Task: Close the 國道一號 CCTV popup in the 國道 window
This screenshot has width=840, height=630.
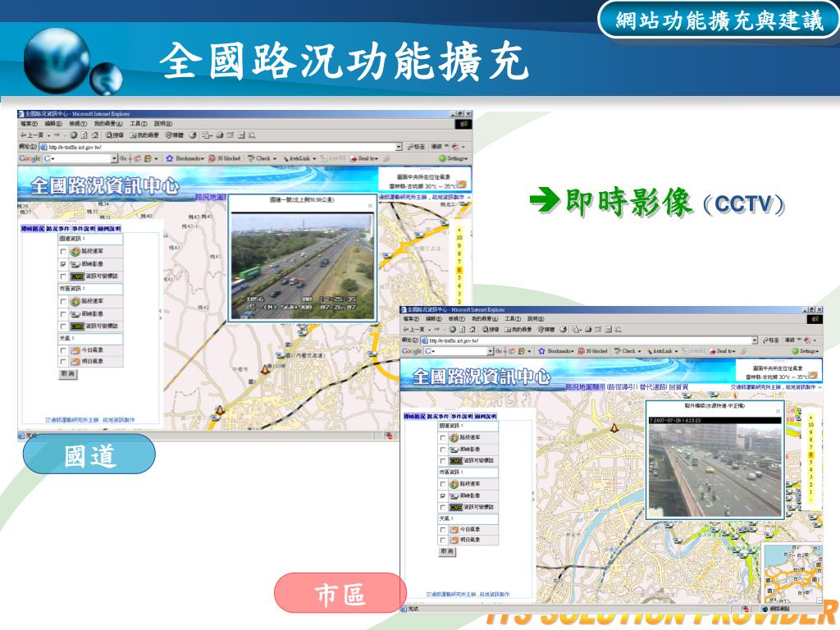Action: (370, 205)
